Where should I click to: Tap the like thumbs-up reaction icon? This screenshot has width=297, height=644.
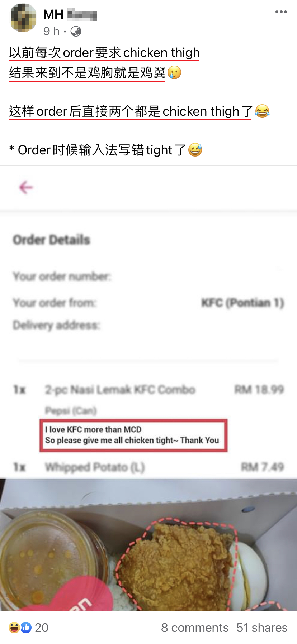pos(26,628)
